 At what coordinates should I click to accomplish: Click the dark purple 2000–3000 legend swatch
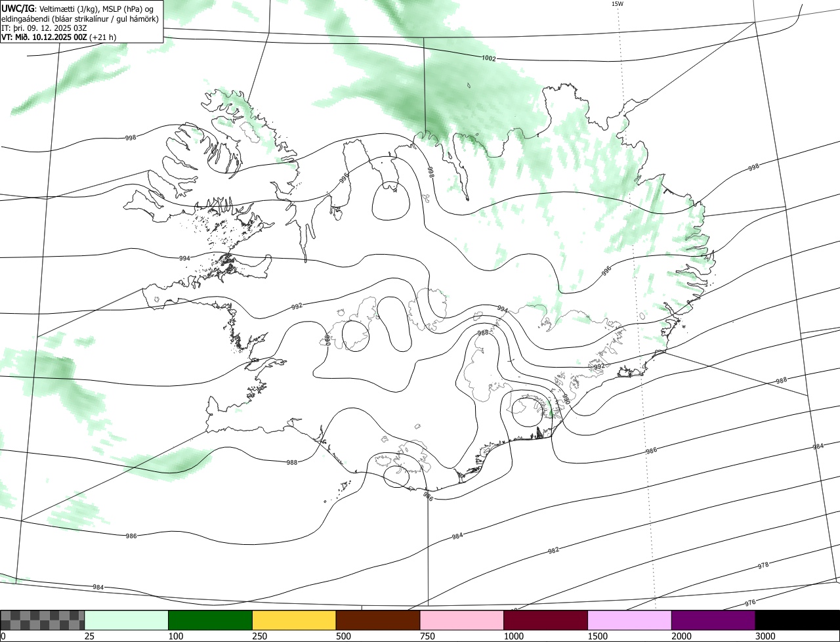[x=713, y=620]
